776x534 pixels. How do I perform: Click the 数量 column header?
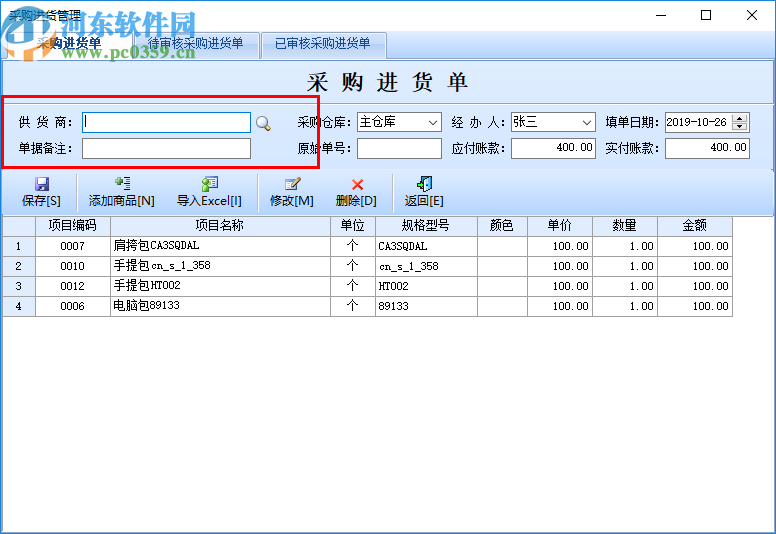click(x=625, y=226)
